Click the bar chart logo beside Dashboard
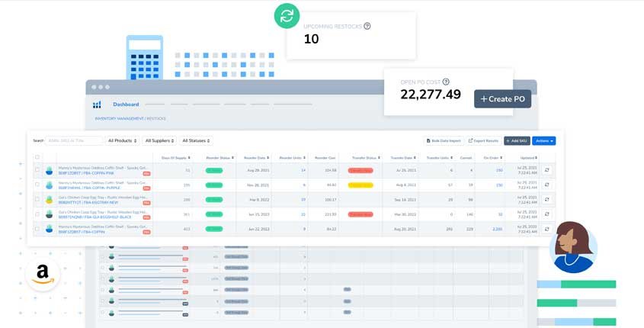 97,105
